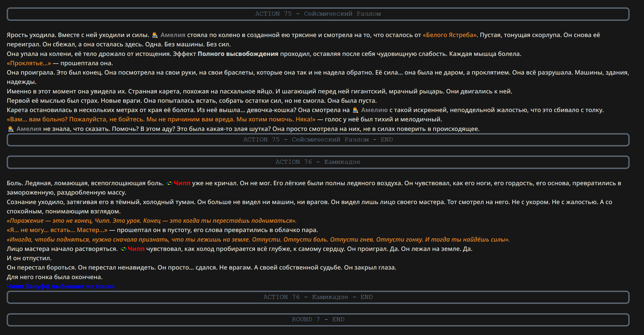Click the sentence 'Она проиграла. Это был конец.'
The width and height of the screenshot is (644, 335).
pos(55,73)
